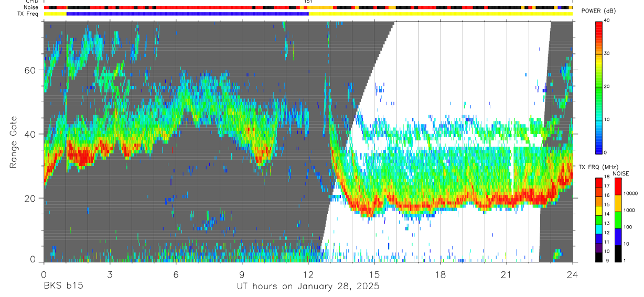The width and height of the screenshot is (644, 297).
Task: Click the 21 tick on the UT hours axis
Action: [x=507, y=274]
